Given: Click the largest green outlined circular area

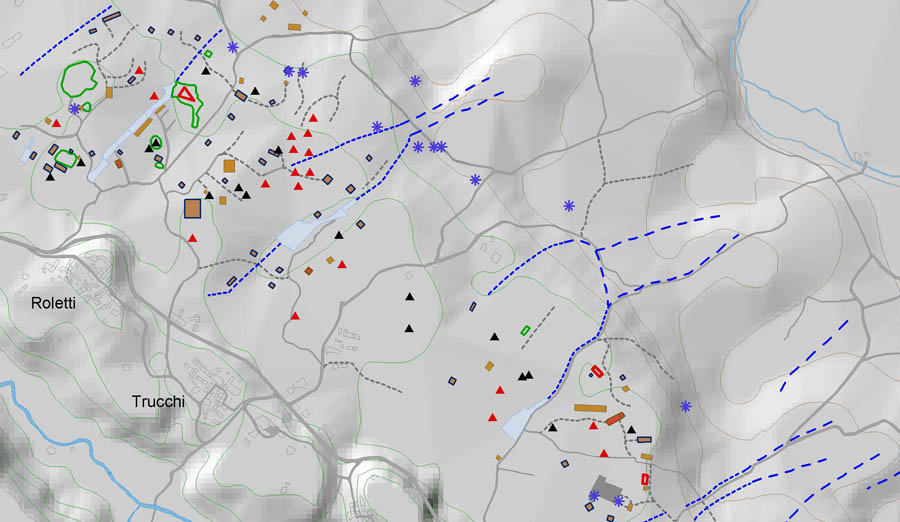Looking at the screenshot, I should [79, 79].
